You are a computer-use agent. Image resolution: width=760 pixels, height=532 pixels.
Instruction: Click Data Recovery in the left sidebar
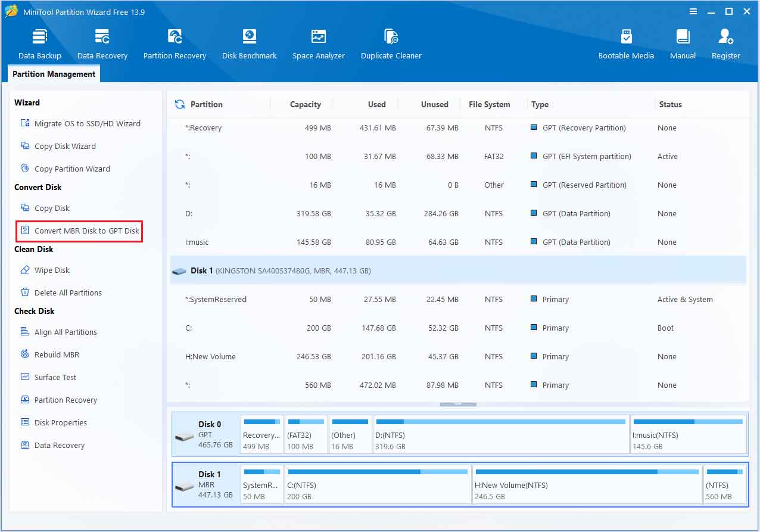pyautogui.click(x=52, y=445)
